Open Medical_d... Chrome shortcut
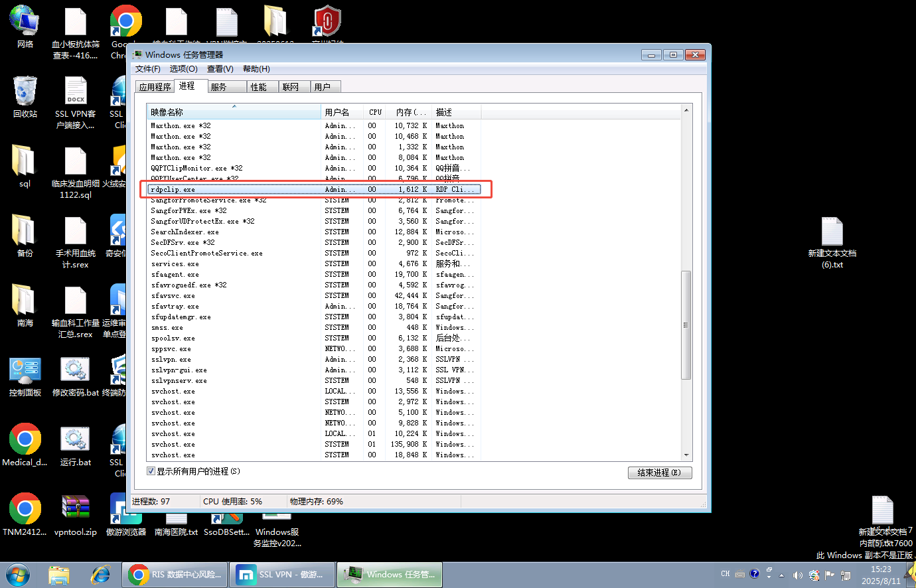Viewport: 916px width, 588px height. coord(25,445)
